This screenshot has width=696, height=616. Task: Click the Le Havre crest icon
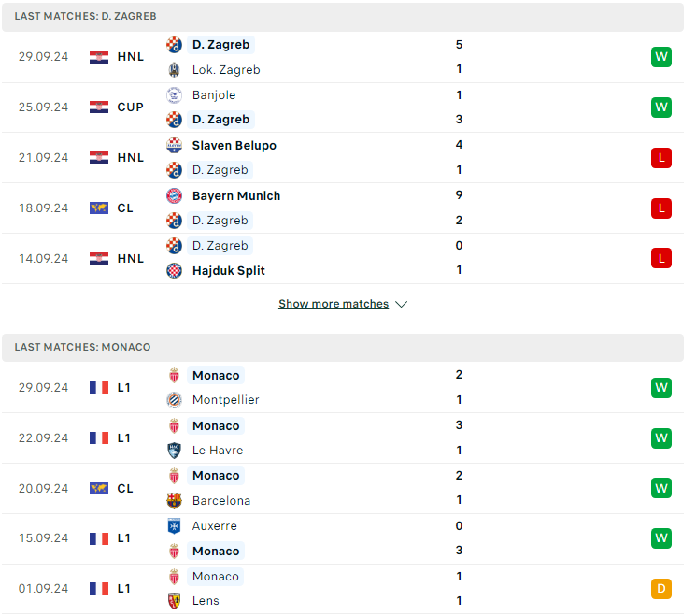174,451
